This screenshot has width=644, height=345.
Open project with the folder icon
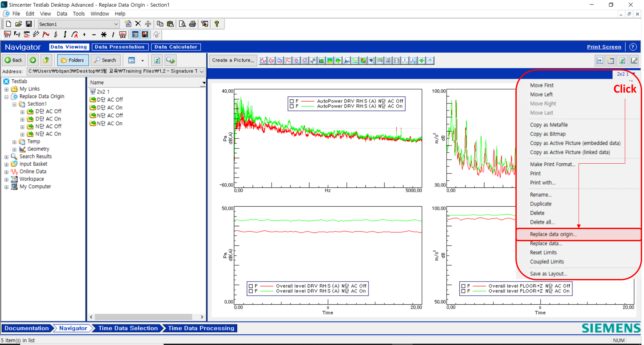point(19,24)
